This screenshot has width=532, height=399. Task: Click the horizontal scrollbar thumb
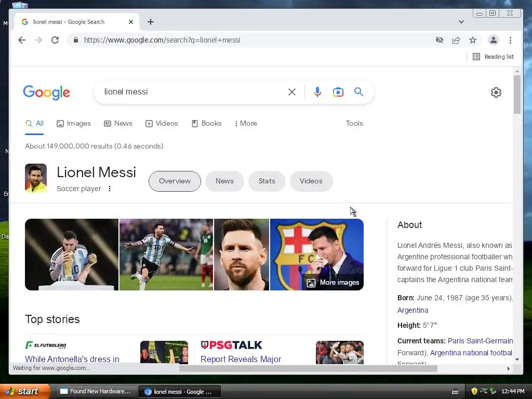click(309, 368)
